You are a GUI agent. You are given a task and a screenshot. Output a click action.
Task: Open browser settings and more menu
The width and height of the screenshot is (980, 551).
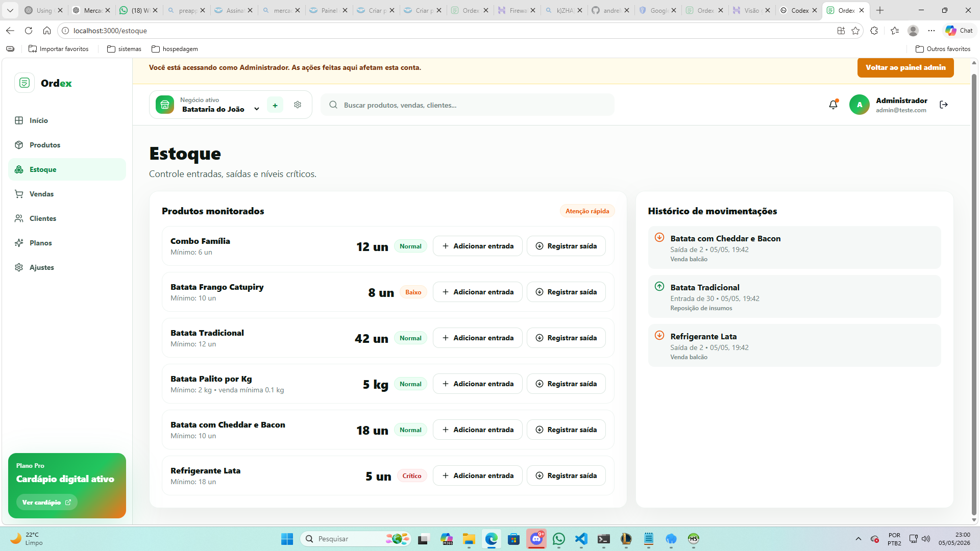(932, 31)
